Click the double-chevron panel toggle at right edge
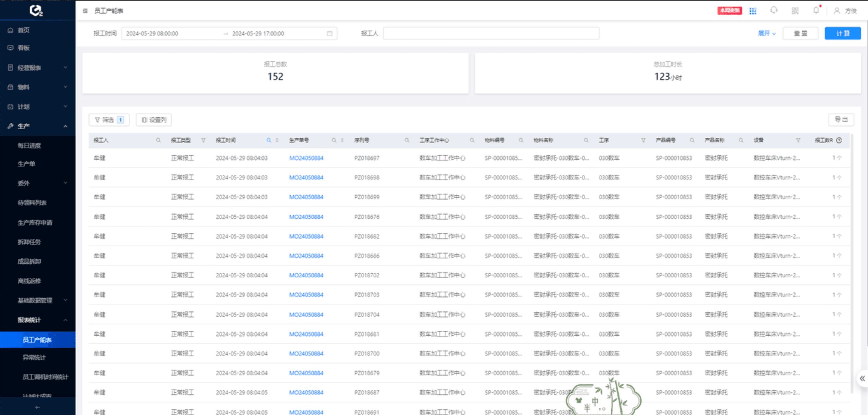Screen dimensions: 868x415 pyautogui.click(x=862, y=378)
